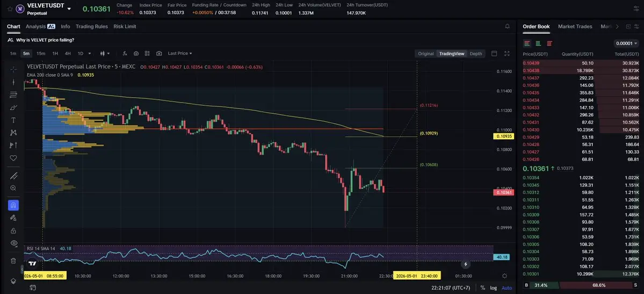The image size is (644, 294).
Task: Toggle log scale
Action: pos(493,288)
